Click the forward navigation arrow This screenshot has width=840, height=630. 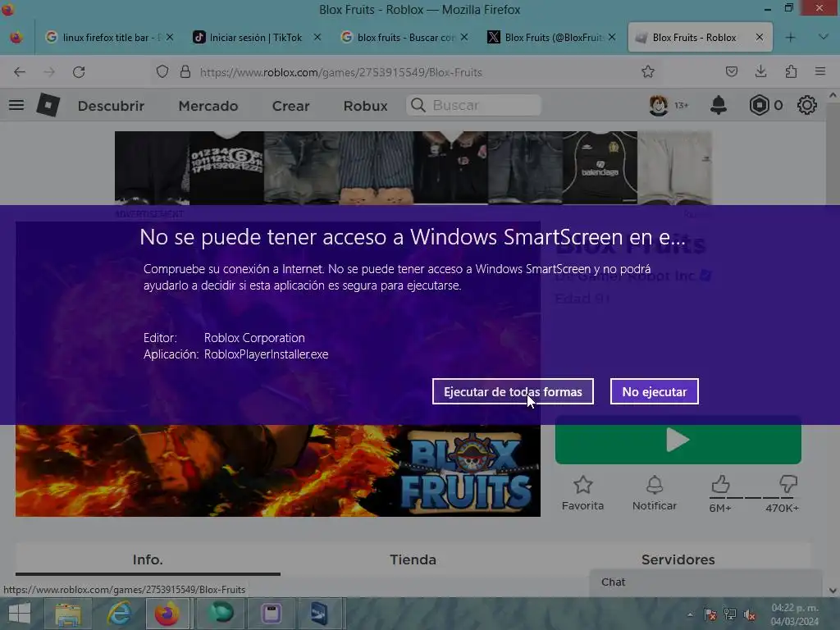[49, 72]
